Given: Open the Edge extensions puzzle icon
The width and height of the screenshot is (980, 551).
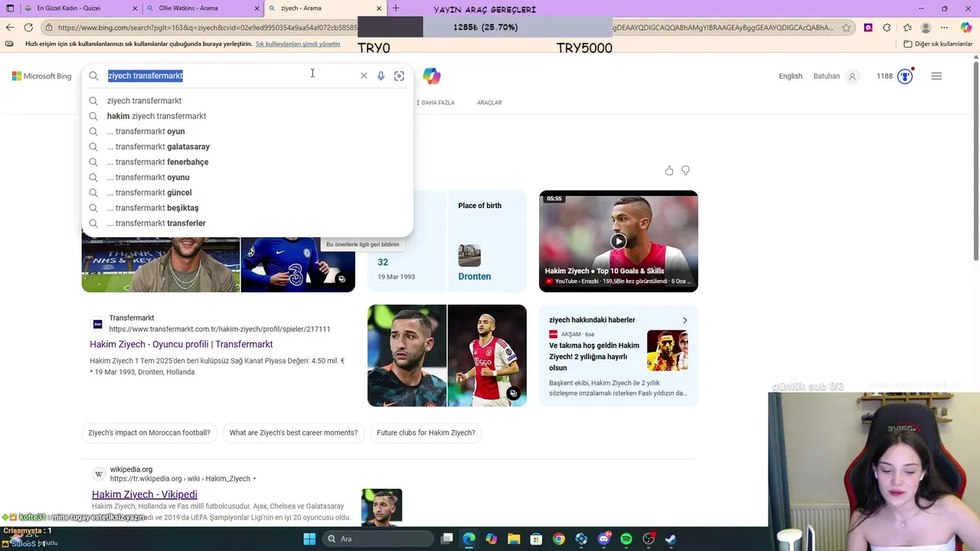Looking at the screenshot, I should pos(887,28).
